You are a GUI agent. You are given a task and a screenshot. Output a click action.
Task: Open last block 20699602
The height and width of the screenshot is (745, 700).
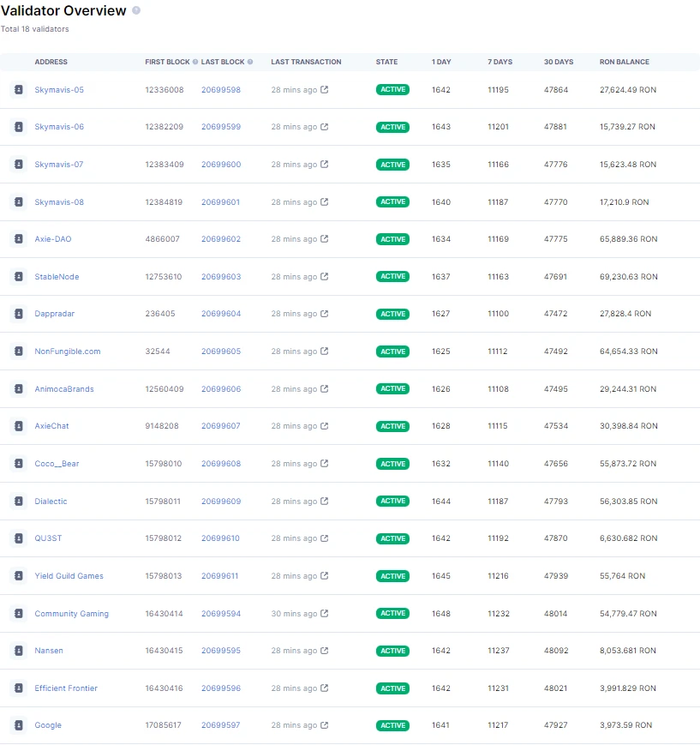pos(221,239)
